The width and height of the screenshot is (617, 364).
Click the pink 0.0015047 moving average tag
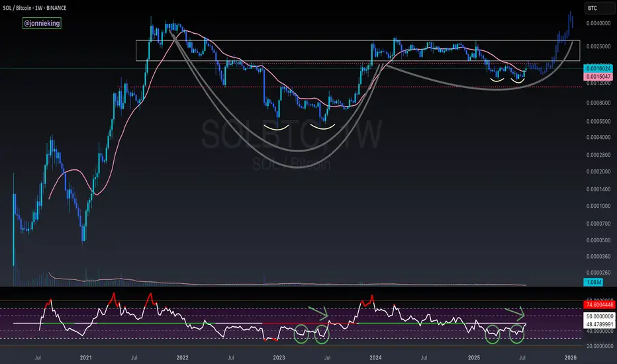coord(598,77)
